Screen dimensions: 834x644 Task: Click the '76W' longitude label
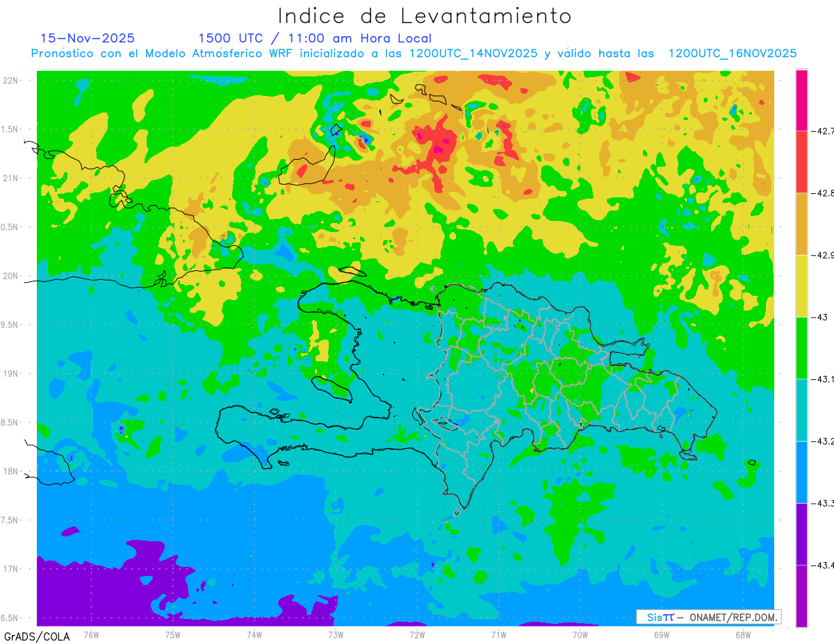pyautogui.click(x=91, y=634)
